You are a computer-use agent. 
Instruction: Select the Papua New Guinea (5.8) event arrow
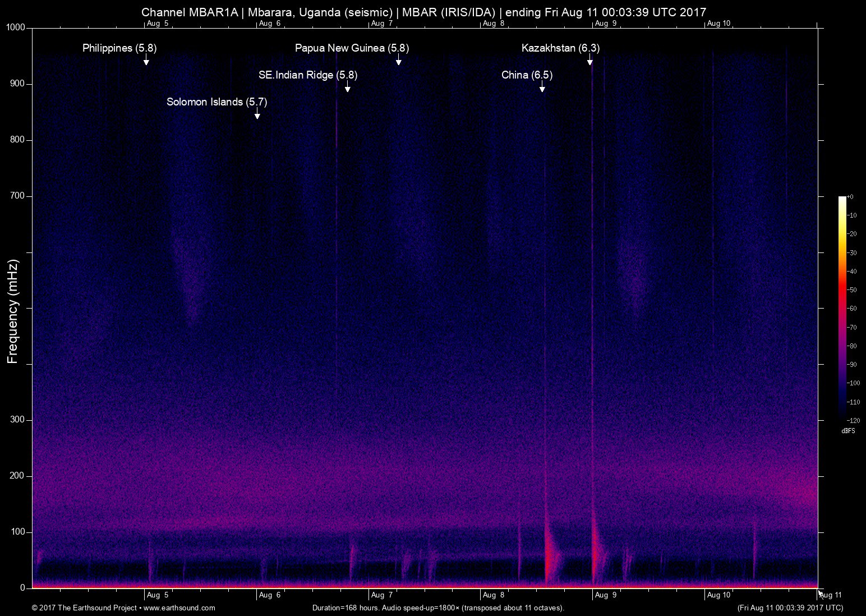399,61
